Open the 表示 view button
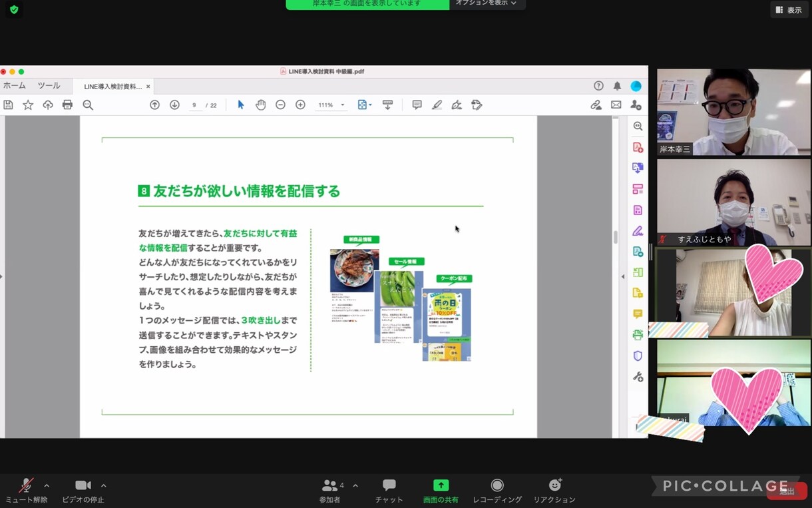 click(x=789, y=10)
